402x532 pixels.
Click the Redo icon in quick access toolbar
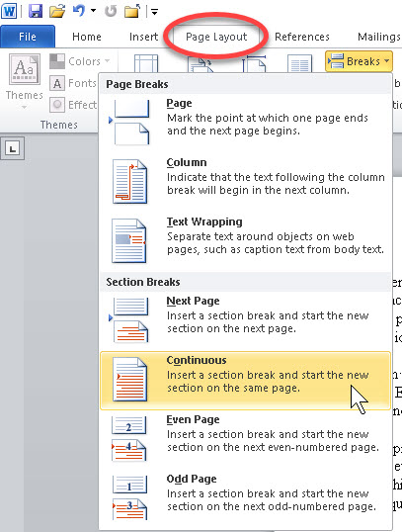point(111,11)
